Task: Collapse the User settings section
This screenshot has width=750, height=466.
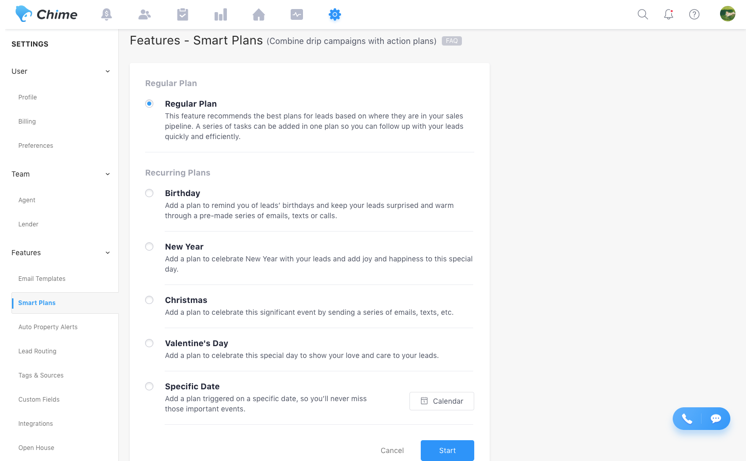Action: (108, 71)
